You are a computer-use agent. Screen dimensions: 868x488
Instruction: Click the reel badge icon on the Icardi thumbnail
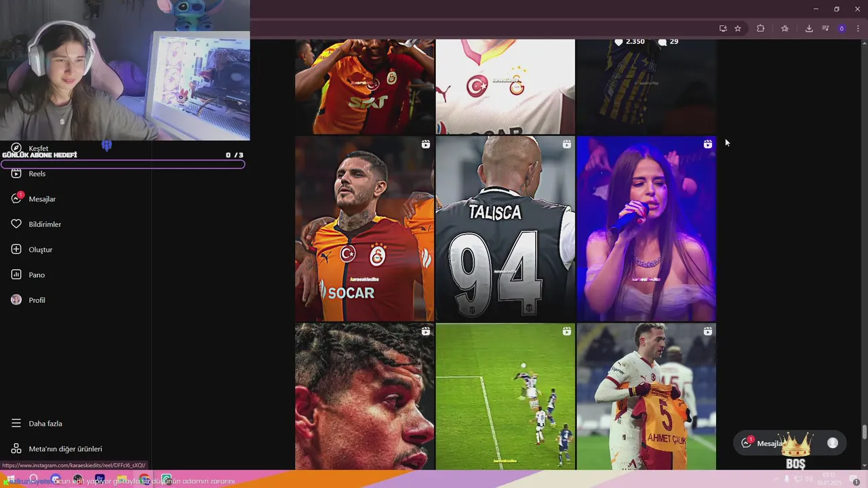click(x=425, y=144)
